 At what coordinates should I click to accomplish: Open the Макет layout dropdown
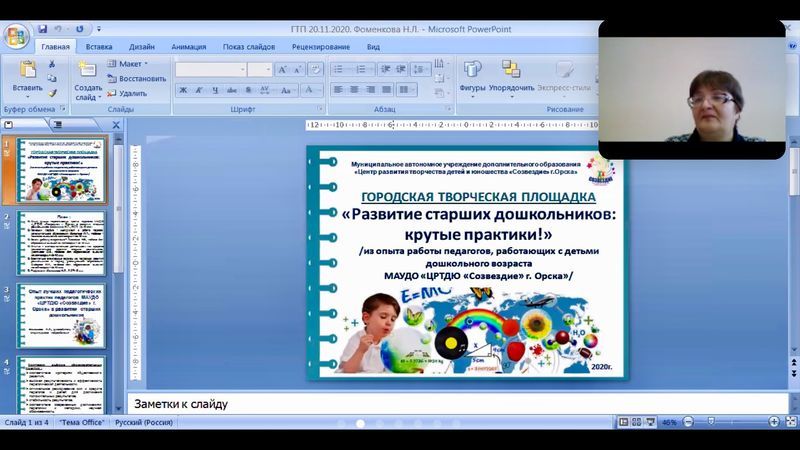(128, 64)
